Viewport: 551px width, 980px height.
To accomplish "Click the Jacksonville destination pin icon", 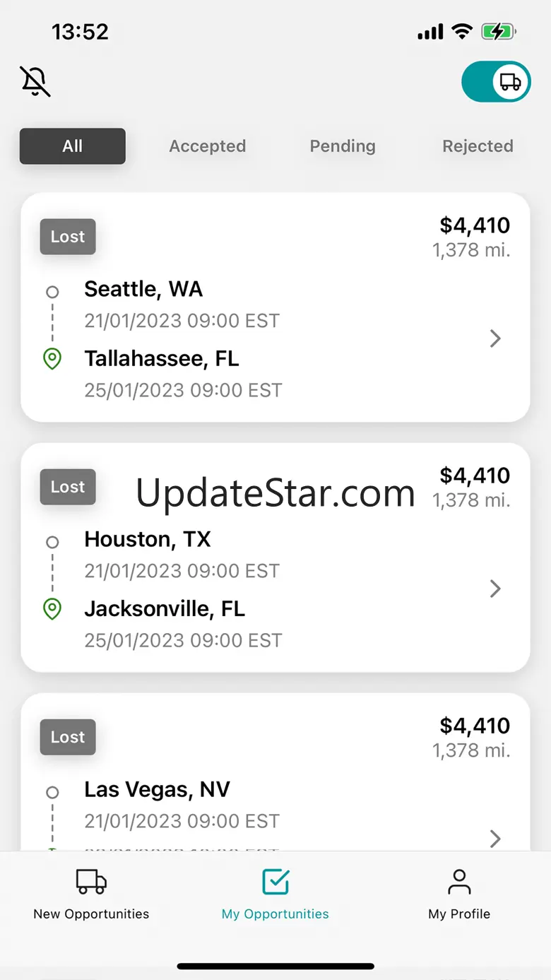I will (x=52, y=609).
